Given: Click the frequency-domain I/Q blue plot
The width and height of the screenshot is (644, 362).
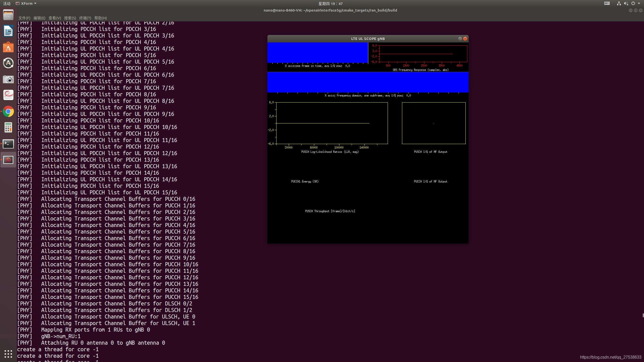Looking at the screenshot, I should [368, 82].
